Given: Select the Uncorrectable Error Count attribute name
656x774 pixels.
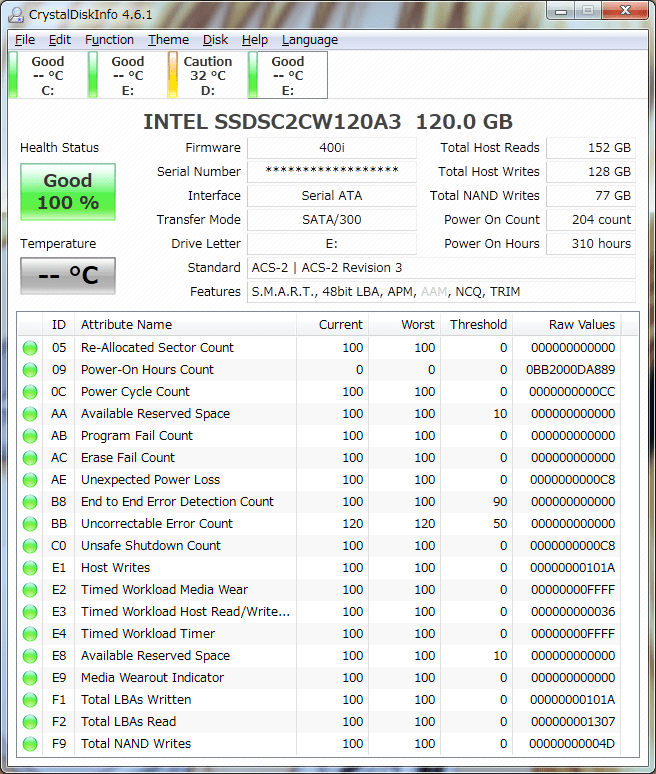Looking at the screenshot, I should (156, 524).
